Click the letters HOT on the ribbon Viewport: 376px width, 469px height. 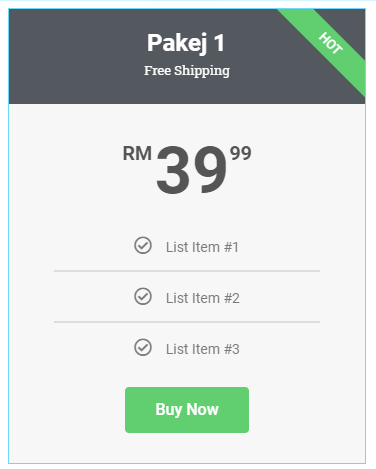pyautogui.click(x=330, y=43)
